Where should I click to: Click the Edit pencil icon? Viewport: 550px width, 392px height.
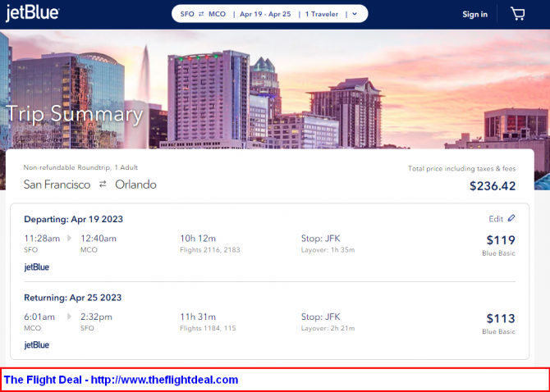point(511,218)
